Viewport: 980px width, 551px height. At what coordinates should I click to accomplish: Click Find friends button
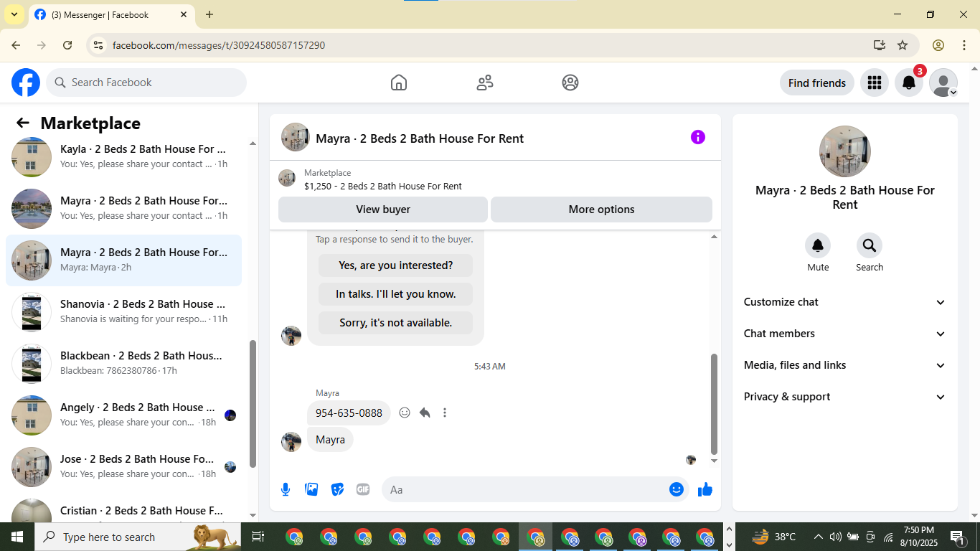tap(817, 83)
